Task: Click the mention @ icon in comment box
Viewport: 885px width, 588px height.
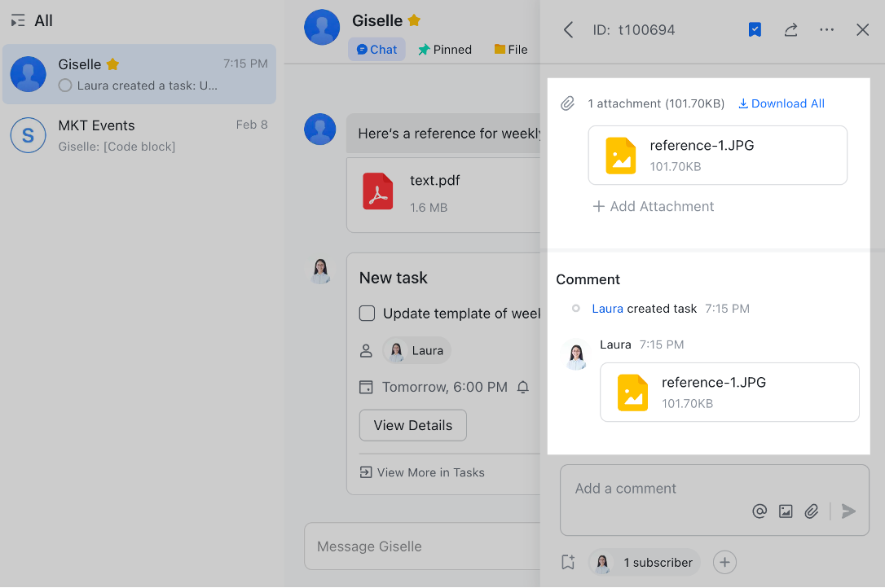Action: [x=760, y=511]
